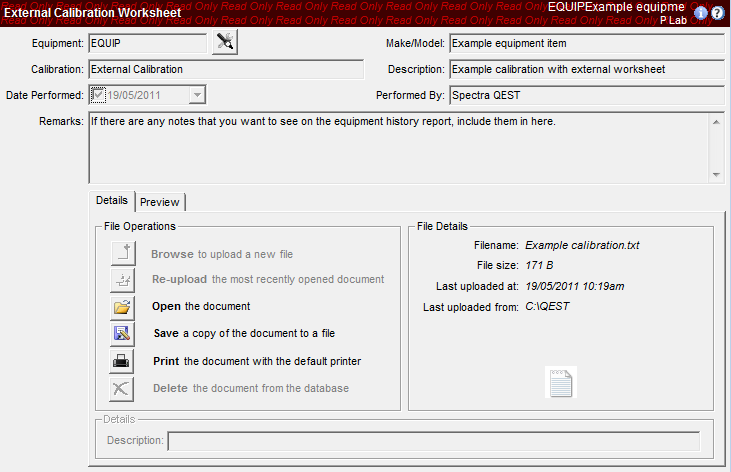The height and width of the screenshot is (472, 731).
Task: Click the Save copy floppy disk icon
Action: click(122, 334)
